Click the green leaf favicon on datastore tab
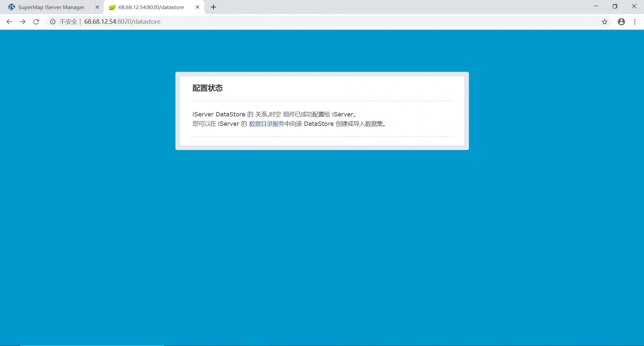 coord(112,7)
